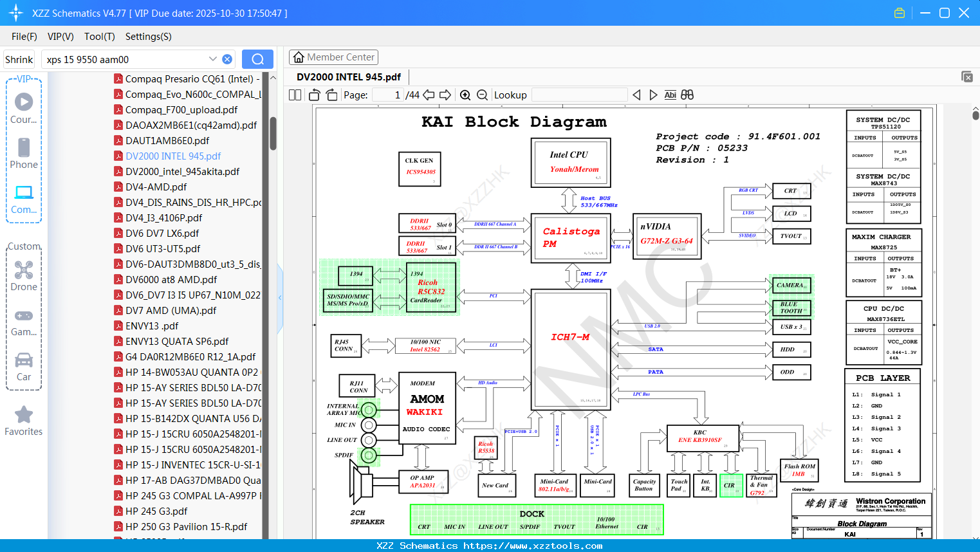Viewport: 980px width, 552px height.
Task: Go to next page arrow
Action: pyautogui.click(x=445, y=95)
